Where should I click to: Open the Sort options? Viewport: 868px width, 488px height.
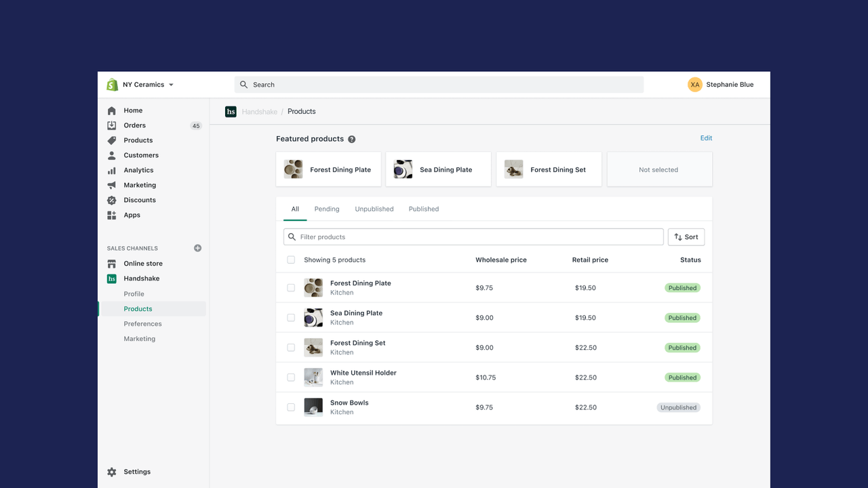(686, 237)
